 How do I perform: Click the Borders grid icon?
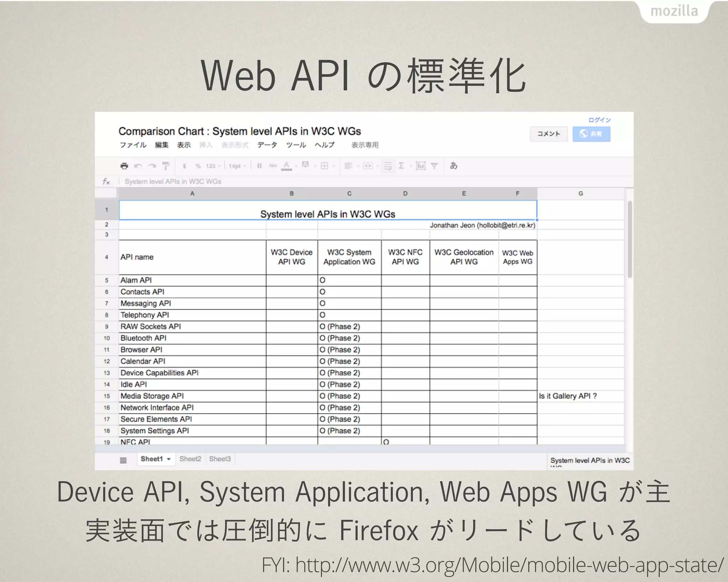click(325, 166)
